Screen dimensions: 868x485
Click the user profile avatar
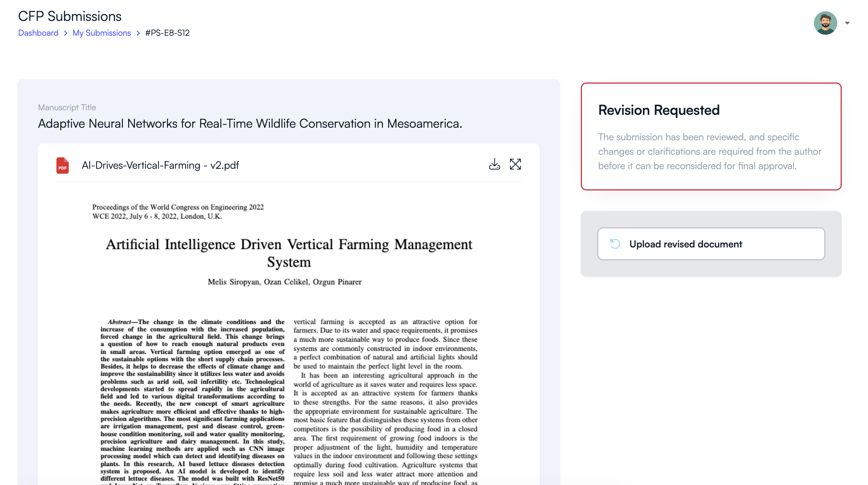coord(825,23)
